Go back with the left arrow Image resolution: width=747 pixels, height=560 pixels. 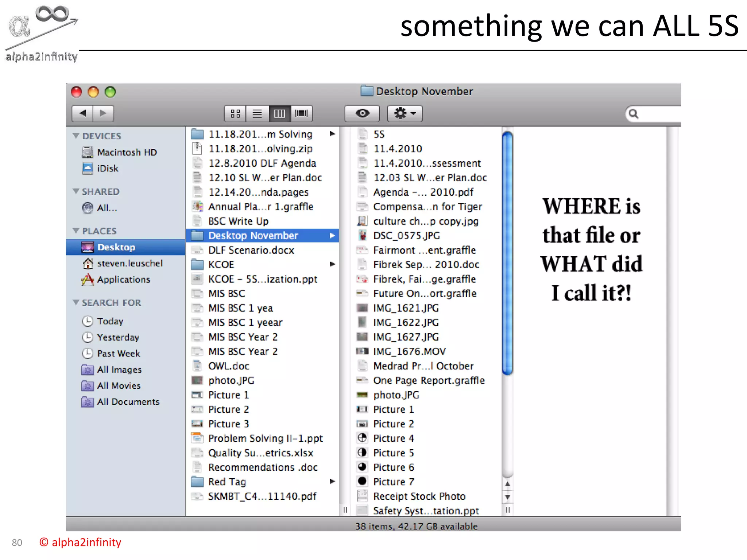(x=83, y=113)
